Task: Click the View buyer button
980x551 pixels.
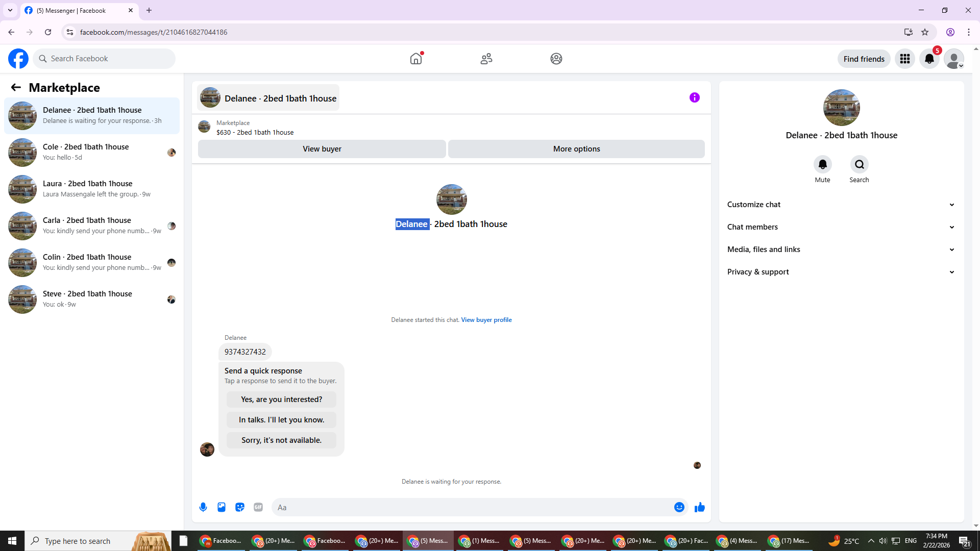Action: tap(322, 149)
